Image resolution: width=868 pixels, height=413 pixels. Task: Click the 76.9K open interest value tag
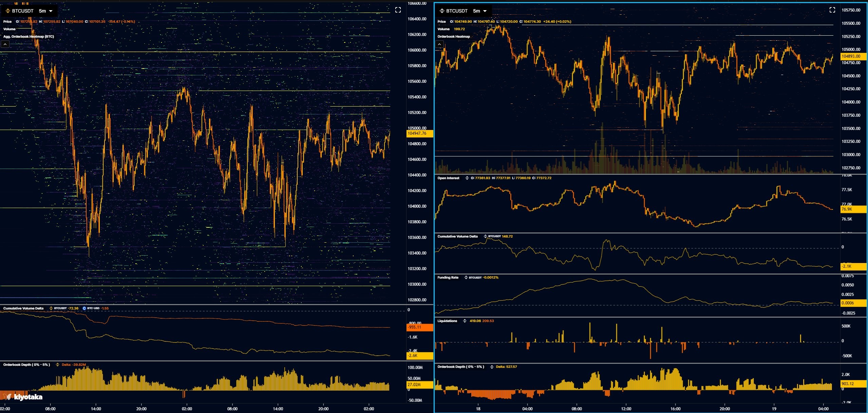tap(853, 209)
